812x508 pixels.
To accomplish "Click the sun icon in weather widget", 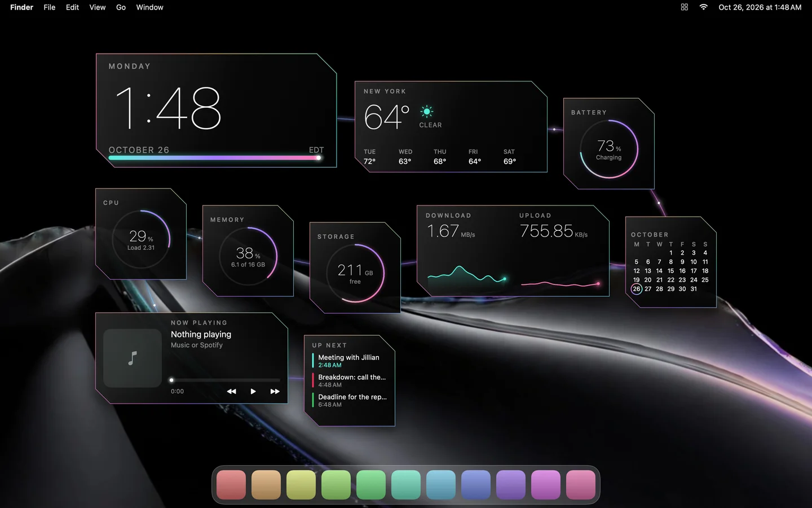I will tap(427, 112).
